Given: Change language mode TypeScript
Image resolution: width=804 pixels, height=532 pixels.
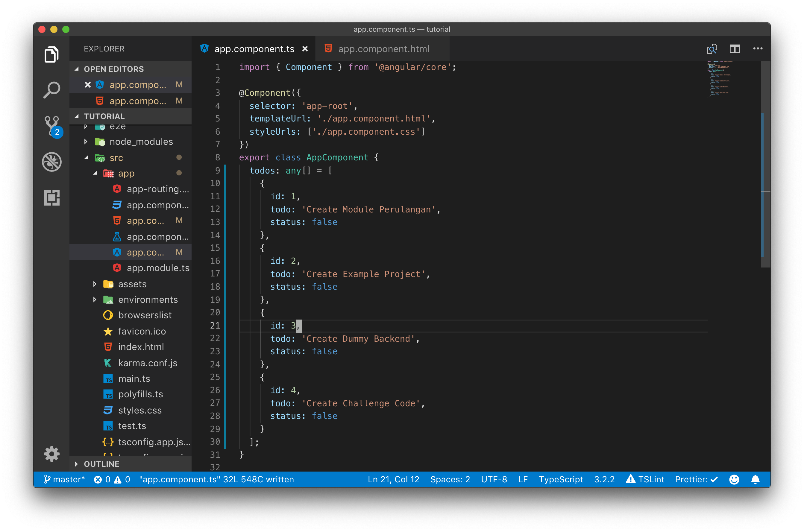Looking at the screenshot, I should [561, 479].
